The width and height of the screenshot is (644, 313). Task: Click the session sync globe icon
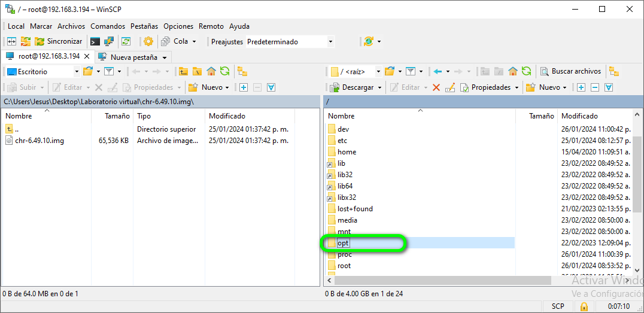(x=369, y=41)
